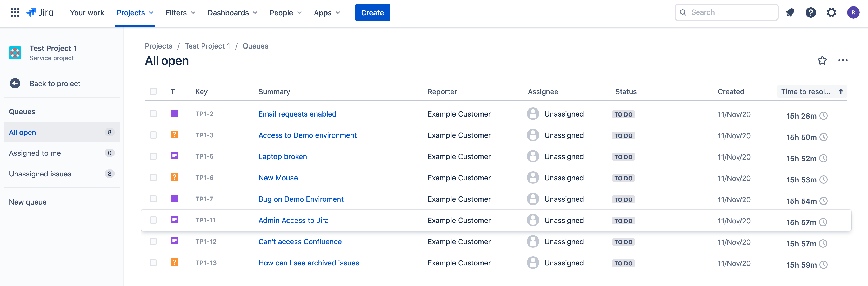Check the row checkbox for TP1-13
Screen dimensions: 868x286
153,262
